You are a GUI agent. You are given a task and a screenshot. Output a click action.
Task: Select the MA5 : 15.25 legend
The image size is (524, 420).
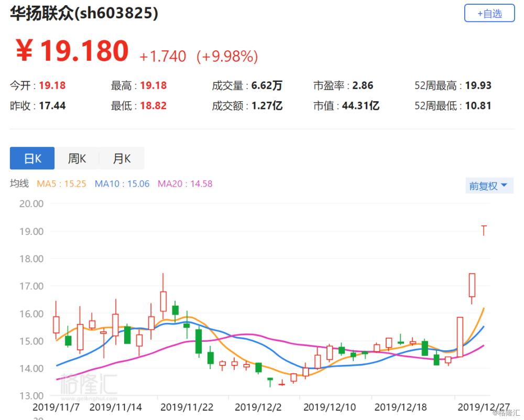[x=61, y=184]
